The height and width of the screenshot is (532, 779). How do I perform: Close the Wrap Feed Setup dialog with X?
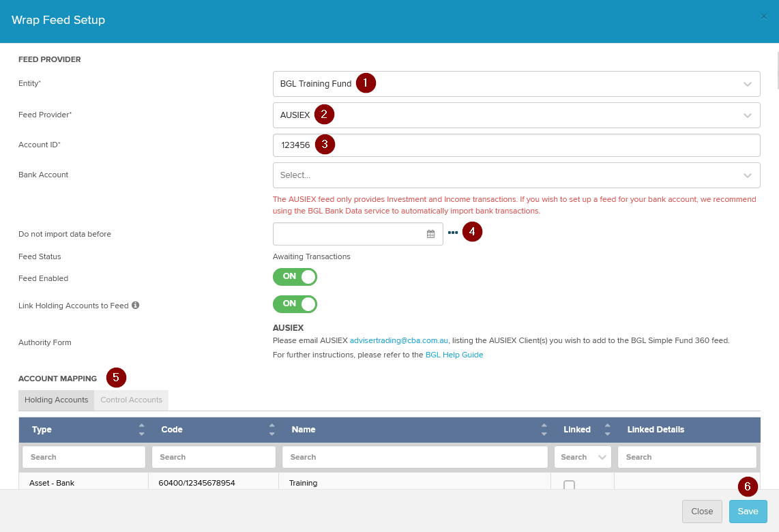pyautogui.click(x=763, y=16)
